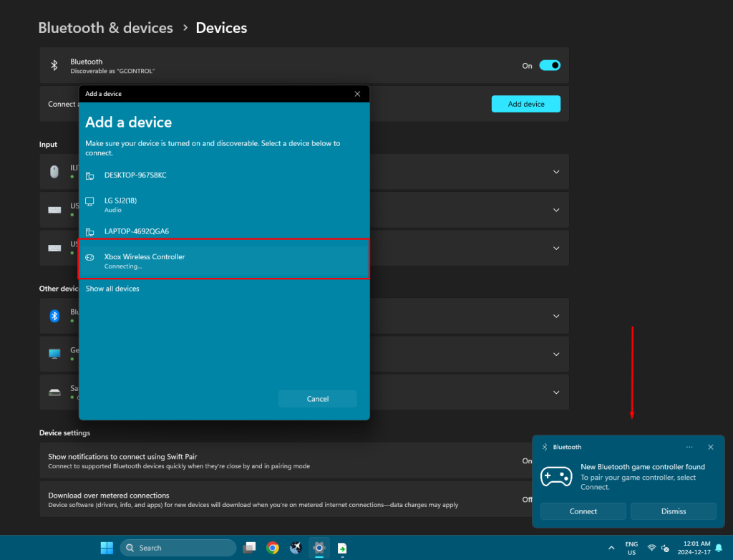Open Settings from the taskbar

[x=319, y=547]
